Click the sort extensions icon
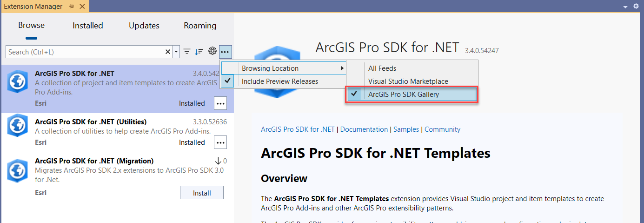Viewport: 644px width, 223px height. tap(199, 52)
